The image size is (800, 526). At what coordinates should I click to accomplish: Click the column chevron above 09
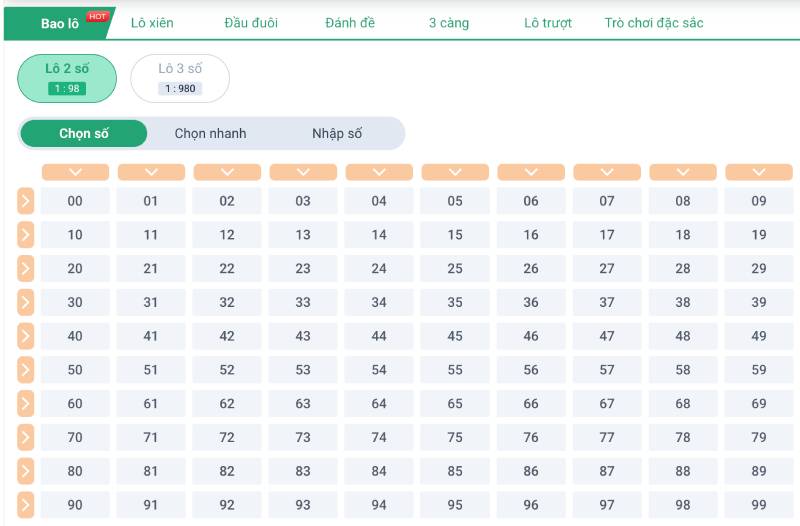759,172
